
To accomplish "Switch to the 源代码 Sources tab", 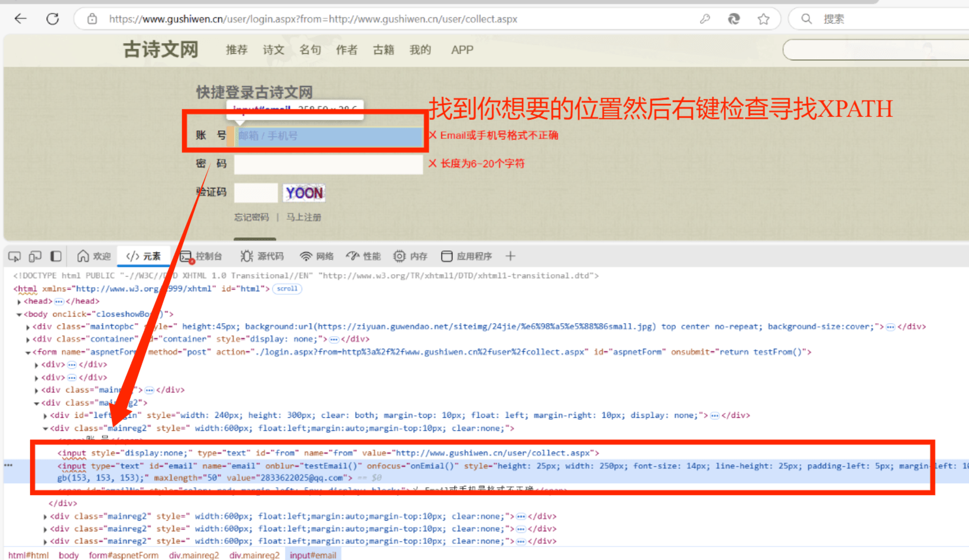I will pos(262,256).
